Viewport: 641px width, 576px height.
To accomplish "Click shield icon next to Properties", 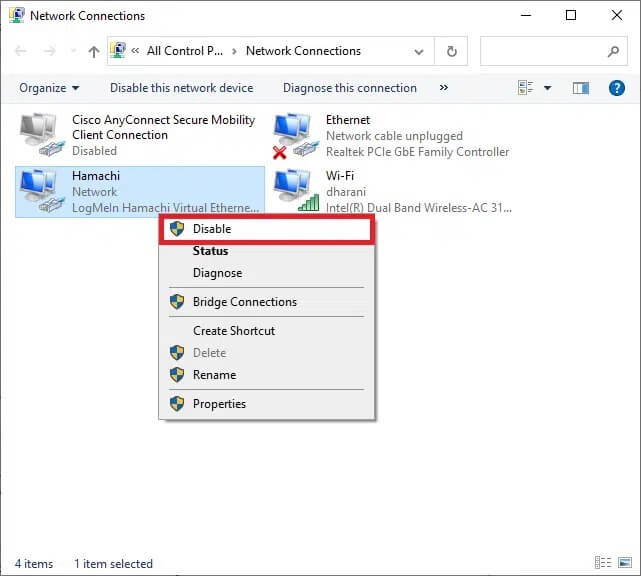I will [x=177, y=403].
